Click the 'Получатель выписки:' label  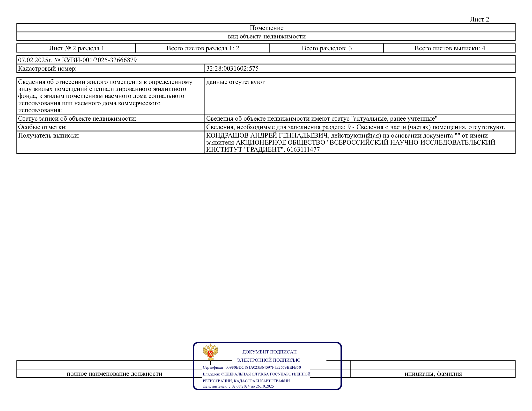coord(49,135)
